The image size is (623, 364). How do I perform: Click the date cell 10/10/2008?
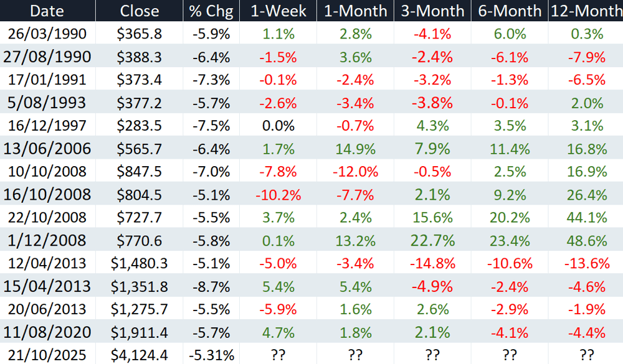pos(47,172)
